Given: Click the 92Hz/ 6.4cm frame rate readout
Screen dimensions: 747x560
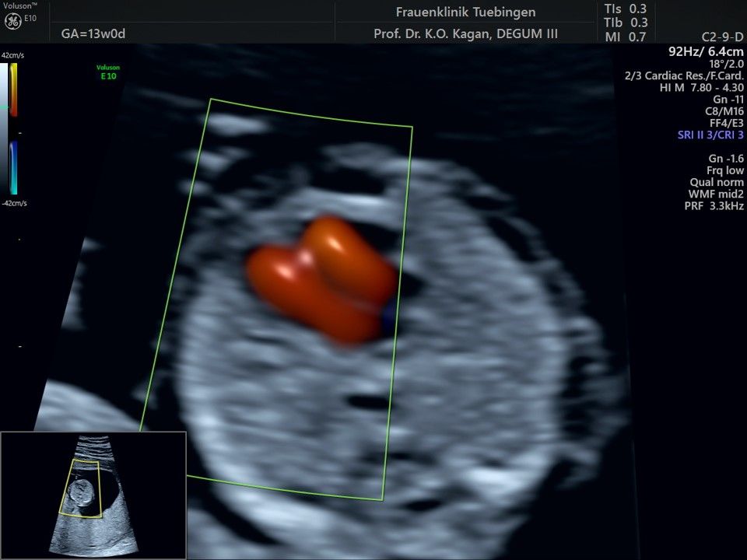Looking at the screenshot, I should [706, 51].
